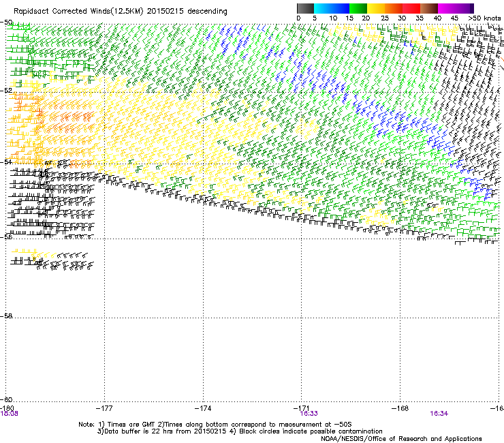Screen dimensions: 504x443
Task: Click the chart title 'Rapidscat Corrected Winds(12.5KM)'
Action: (x=78, y=12)
